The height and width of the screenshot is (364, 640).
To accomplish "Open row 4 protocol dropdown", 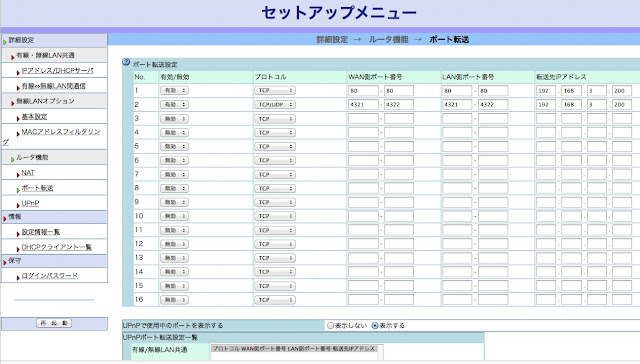I will pos(275,133).
